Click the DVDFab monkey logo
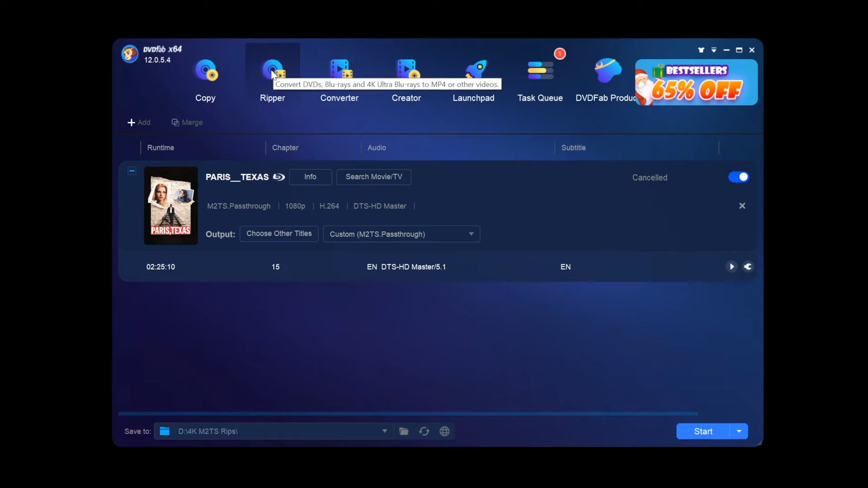The width and height of the screenshot is (868, 488). [x=130, y=54]
